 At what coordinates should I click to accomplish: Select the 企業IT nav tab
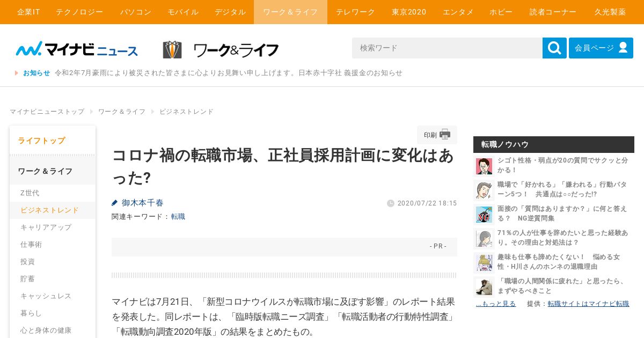[x=28, y=12]
